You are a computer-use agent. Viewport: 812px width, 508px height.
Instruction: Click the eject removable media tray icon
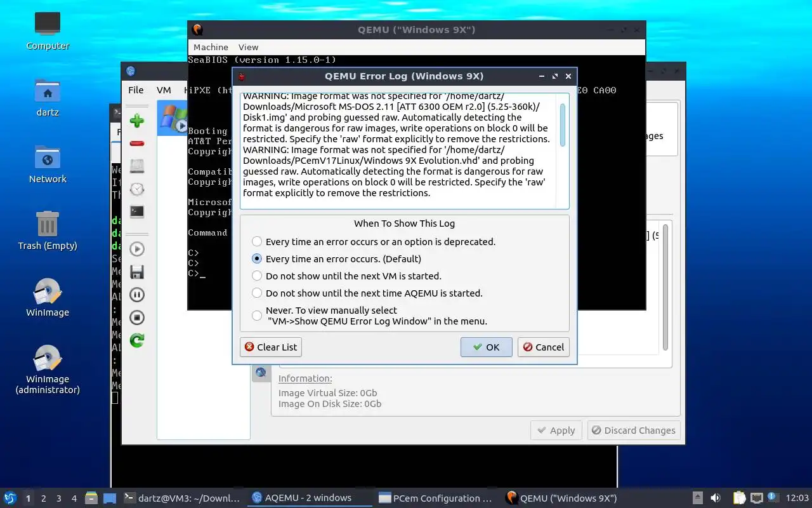697,498
